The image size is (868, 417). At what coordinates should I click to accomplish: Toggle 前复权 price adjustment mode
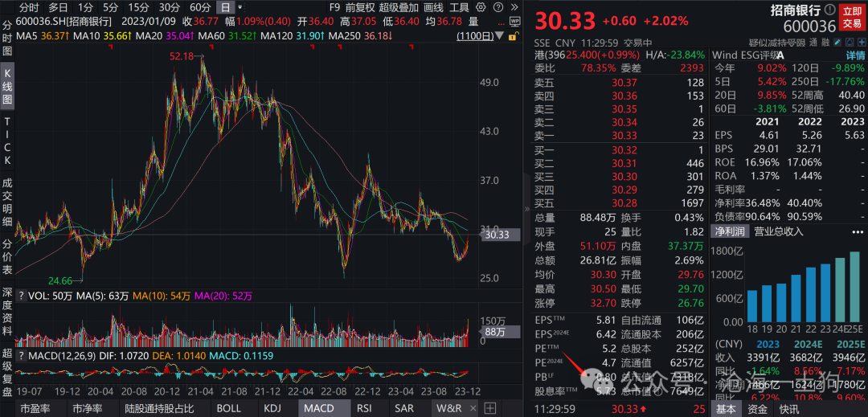point(359,7)
